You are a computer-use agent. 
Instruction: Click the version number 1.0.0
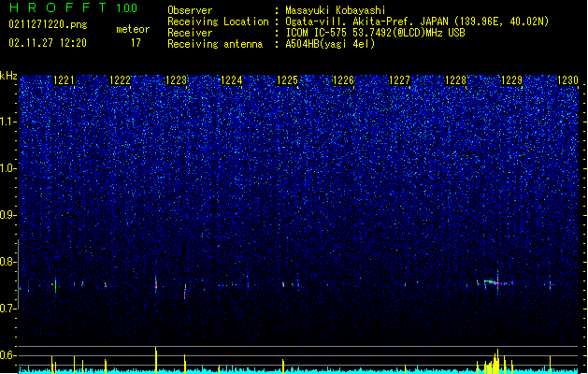point(127,8)
